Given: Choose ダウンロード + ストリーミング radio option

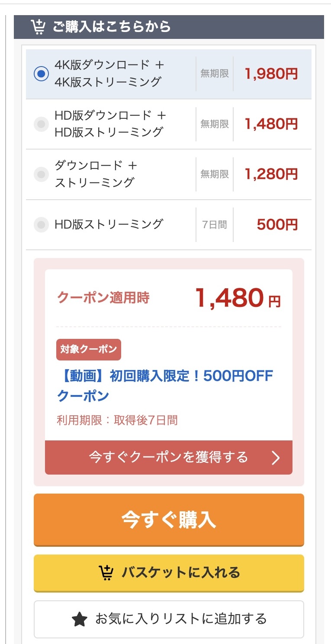Looking at the screenshot, I should pyautogui.click(x=42, y=174).
